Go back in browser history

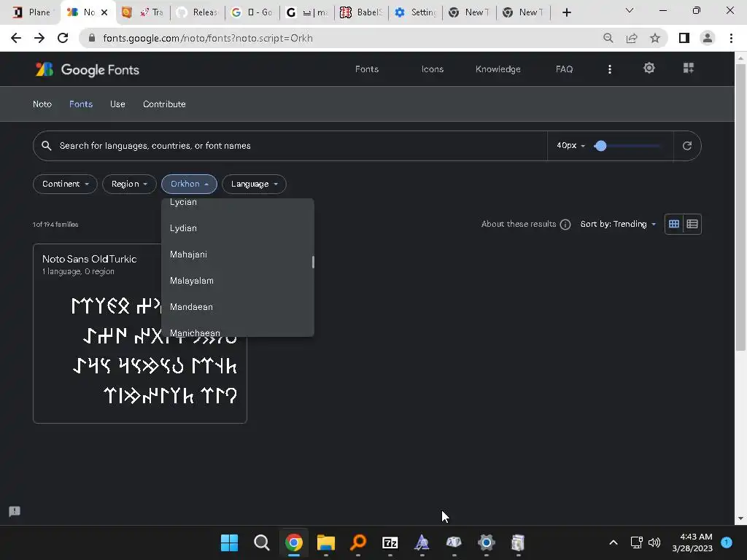click(x=16, y=38)
